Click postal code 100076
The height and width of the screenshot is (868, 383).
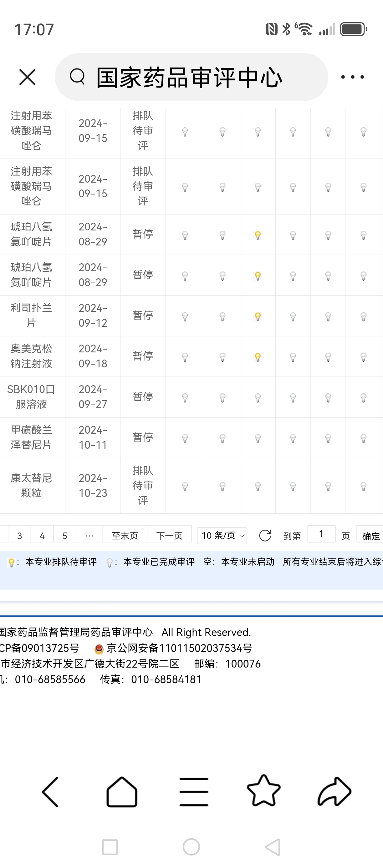pos(243,664)
